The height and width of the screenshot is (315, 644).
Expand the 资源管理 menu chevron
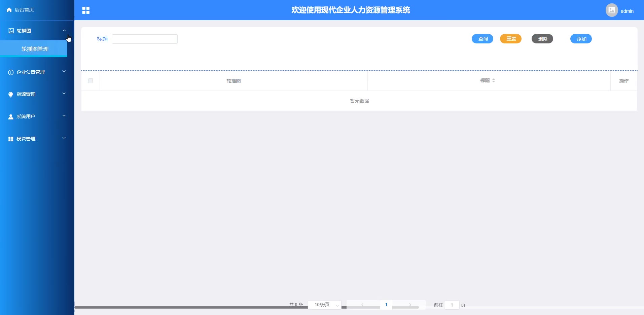pos(64,94)
